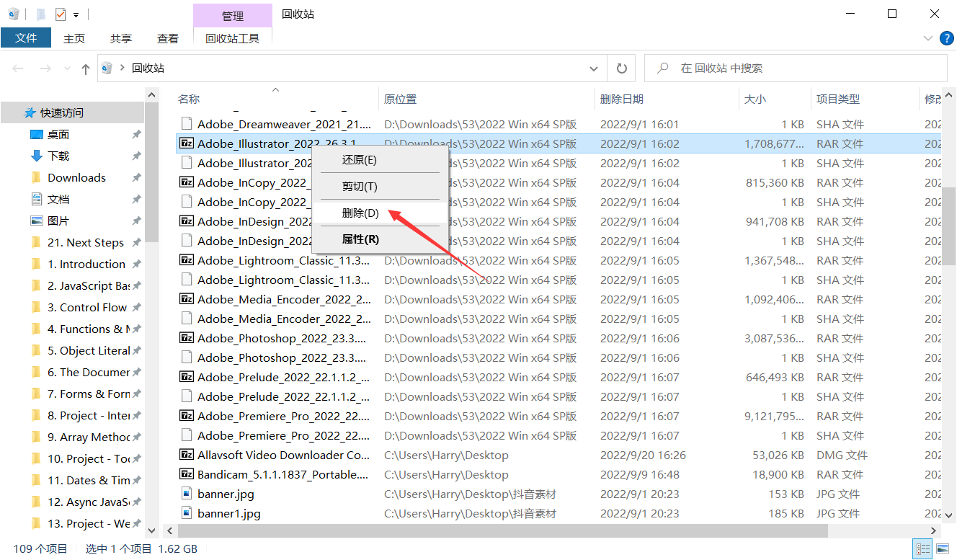Viewport: 957px width, 560px height.
Task: Click the Recycle Bin icon in title bar
Action: click(x=14, y=14)
